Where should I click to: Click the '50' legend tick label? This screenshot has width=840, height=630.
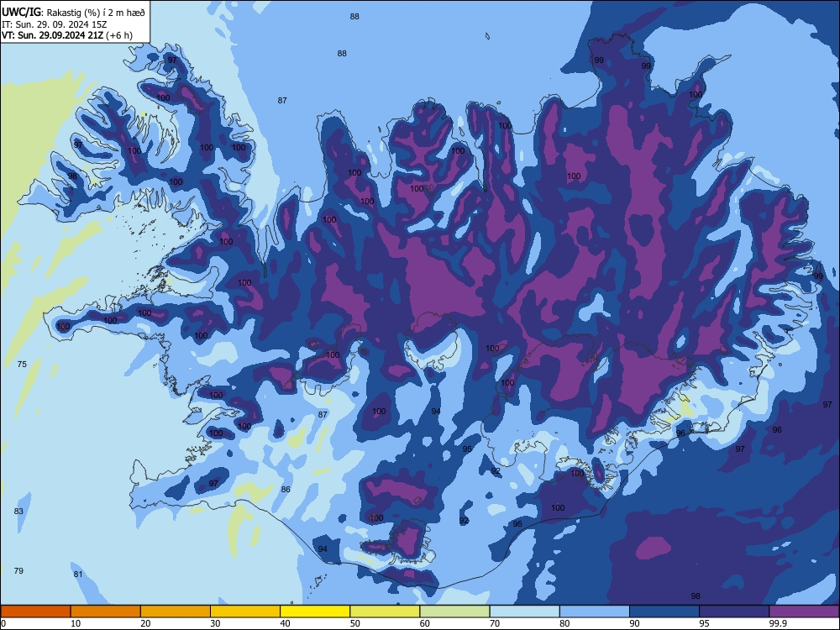tap(355, 623)
